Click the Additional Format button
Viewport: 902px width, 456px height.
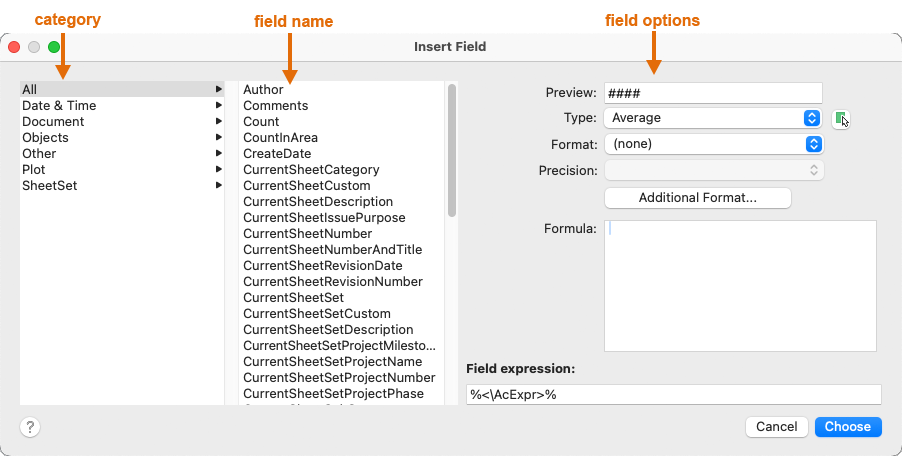pos(698,198)
